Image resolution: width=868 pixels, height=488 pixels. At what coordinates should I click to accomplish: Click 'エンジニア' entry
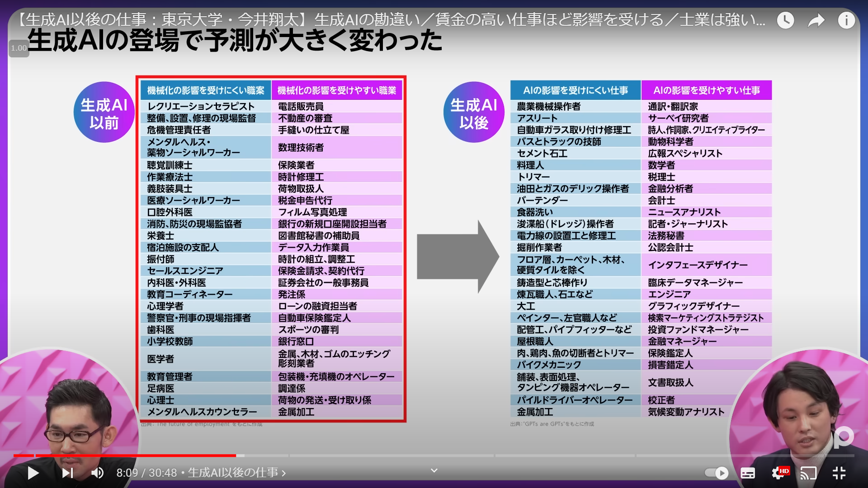(669, 294)
